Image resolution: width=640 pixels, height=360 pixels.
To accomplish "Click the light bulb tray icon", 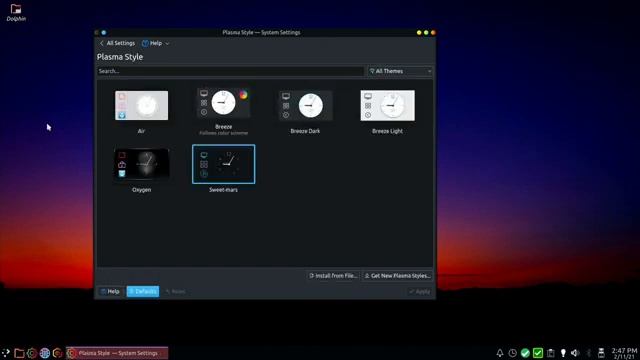I will [x=563, y=353].
